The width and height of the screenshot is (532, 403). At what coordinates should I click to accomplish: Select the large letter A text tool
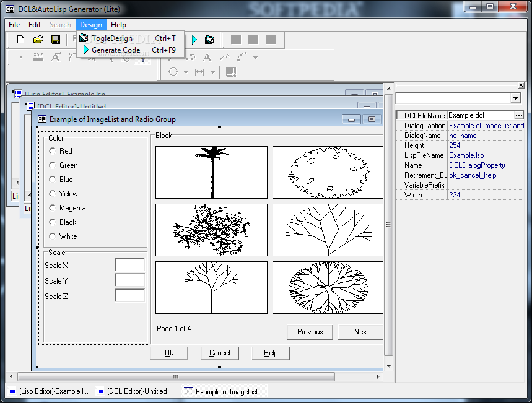207,57
